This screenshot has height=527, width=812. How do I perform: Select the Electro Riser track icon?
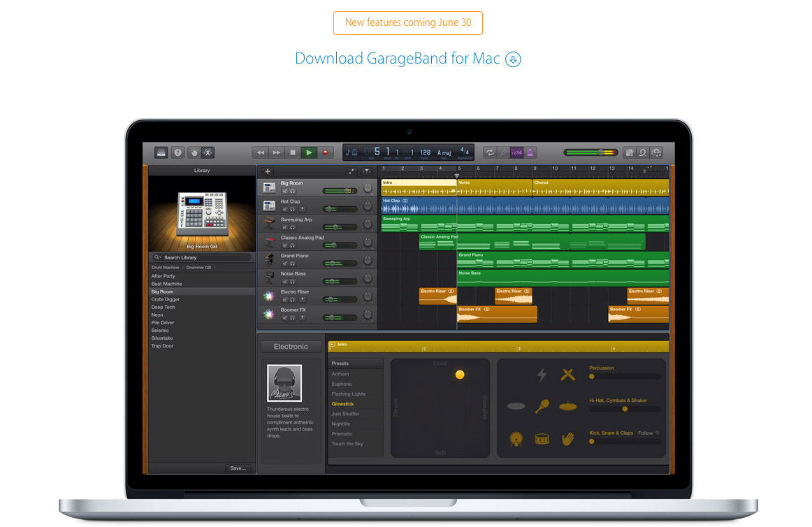pyautogui.click(x=269, y=296)
